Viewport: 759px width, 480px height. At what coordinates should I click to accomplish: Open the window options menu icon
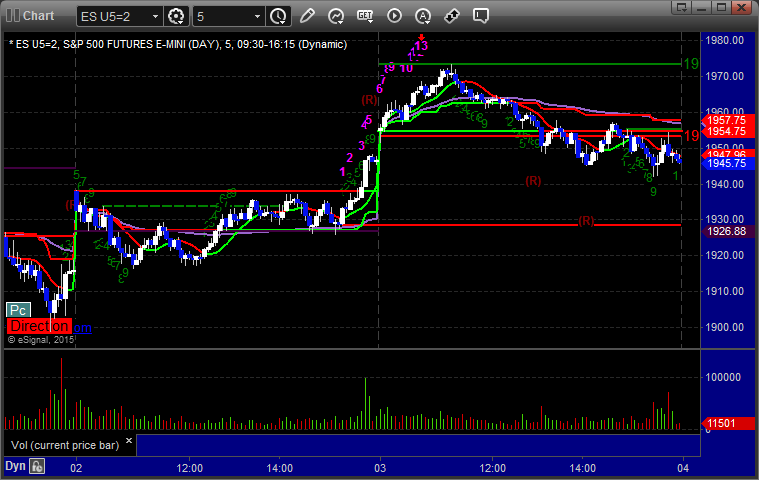[x=682, y=7]
